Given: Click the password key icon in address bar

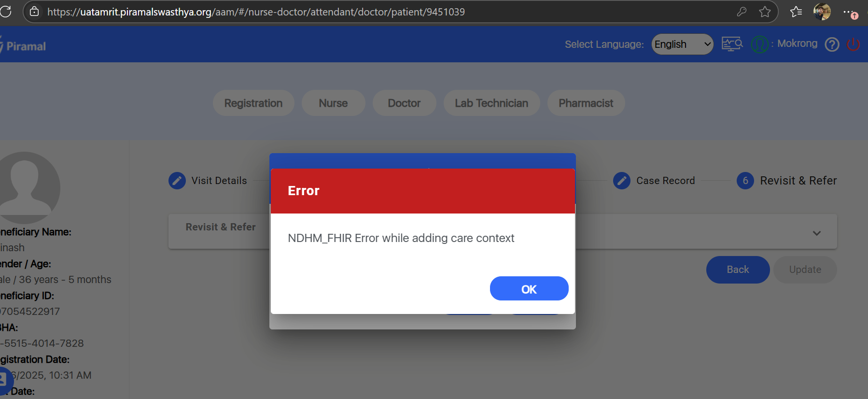Looking at the screenshot, I should 742,12.
